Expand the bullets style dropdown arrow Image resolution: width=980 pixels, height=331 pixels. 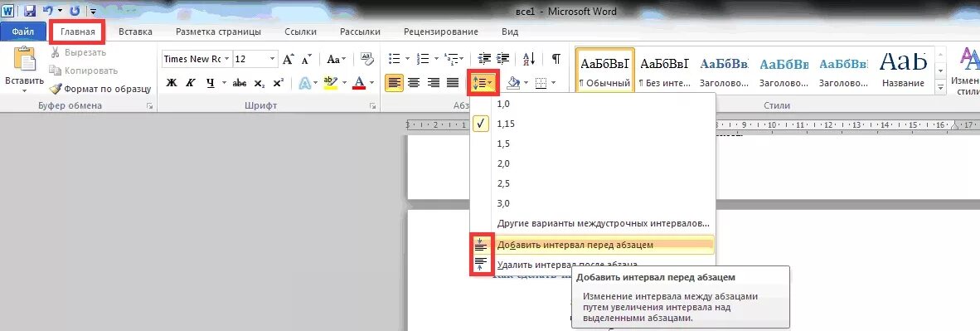click(x=407, y=60)
